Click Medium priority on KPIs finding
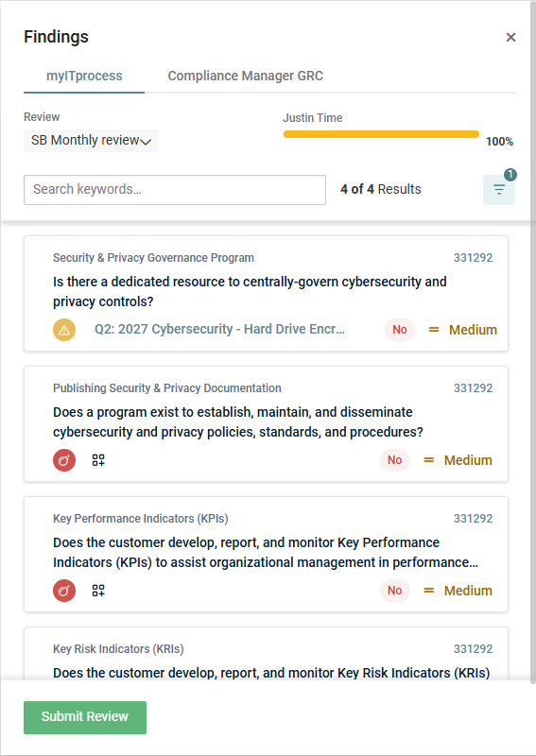536x756 pixels. 458,591
